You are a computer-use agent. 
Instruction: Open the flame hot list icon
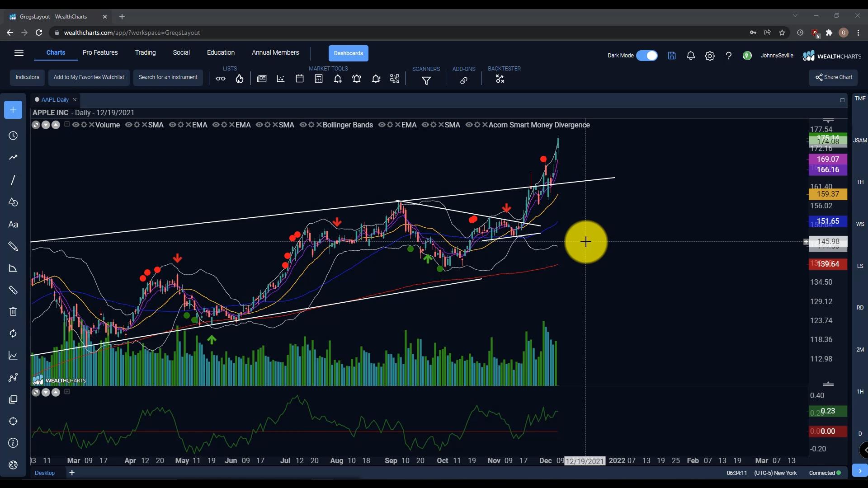pos(240,79)
